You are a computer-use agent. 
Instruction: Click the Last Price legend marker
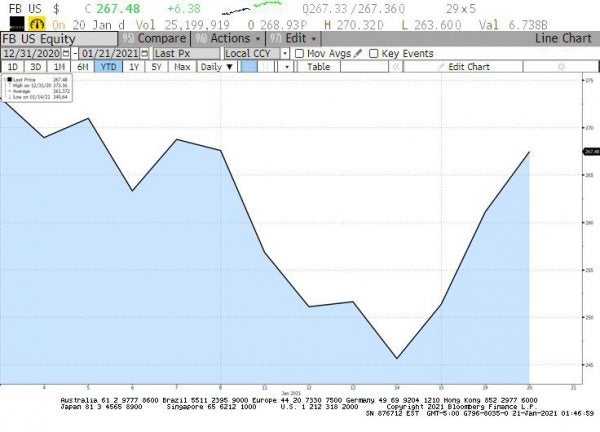pos(8,78)
